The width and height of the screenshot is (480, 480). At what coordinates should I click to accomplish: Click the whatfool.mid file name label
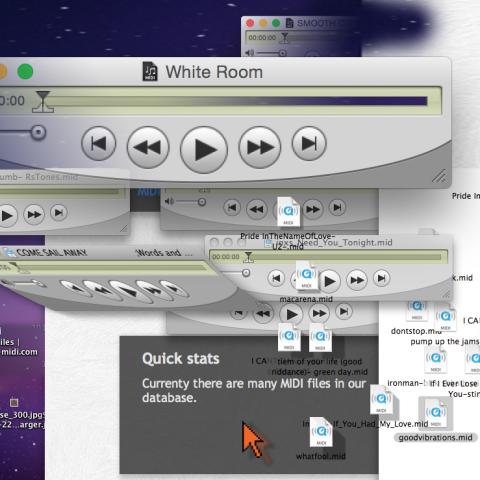point(321,456)
